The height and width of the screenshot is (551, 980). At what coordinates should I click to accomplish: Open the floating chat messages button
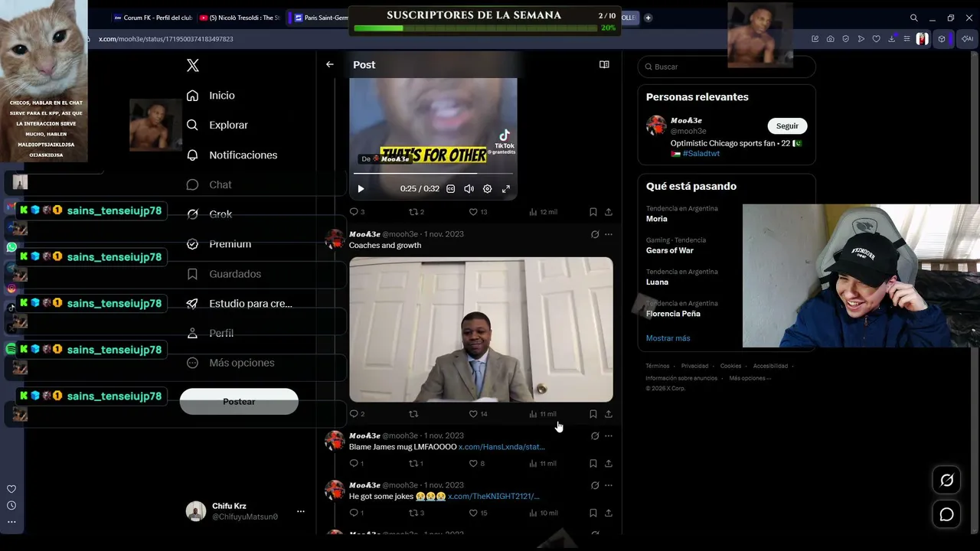947,514
